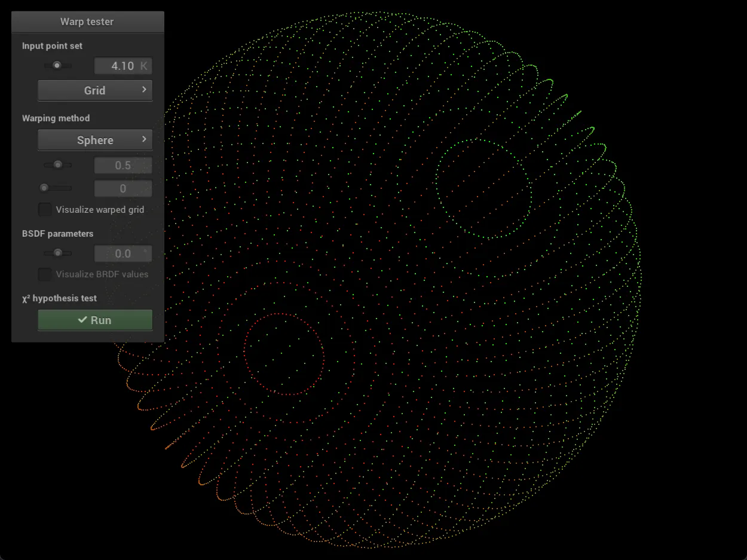Viewport: 747px width, 560px height.
Task: Run the χ² hypothesis test
Action: click(95, 320)
